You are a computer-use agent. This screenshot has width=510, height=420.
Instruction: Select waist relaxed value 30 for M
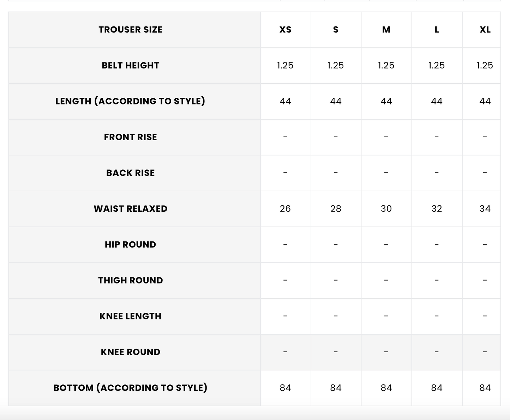coord(386,209)
